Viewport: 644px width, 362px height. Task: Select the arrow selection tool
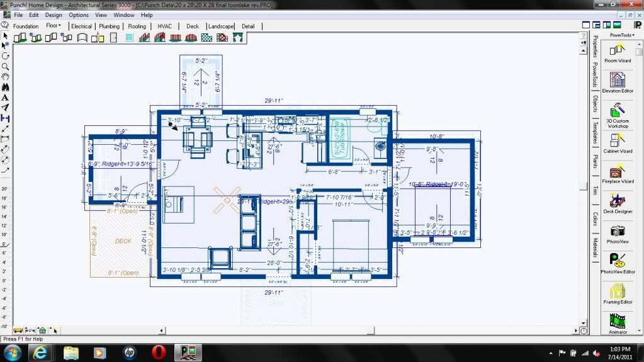pyautogui.click(x=5, y=36)
